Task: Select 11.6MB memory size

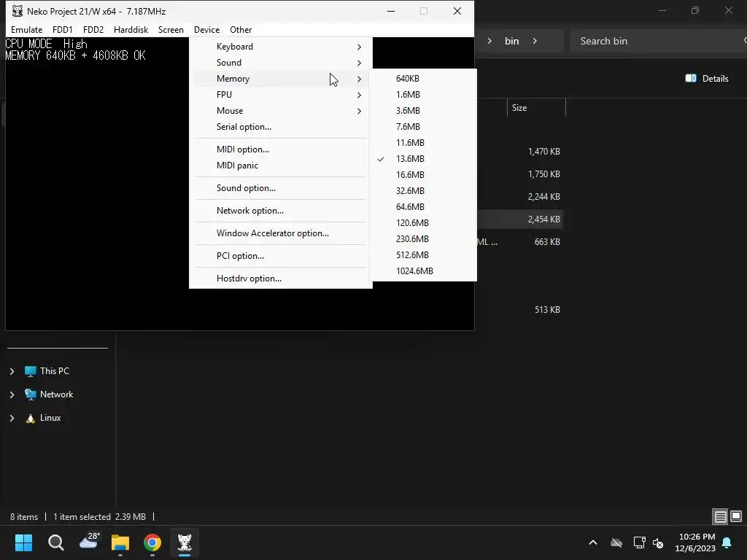Action: pyautogui.click(x=423, y=143)
